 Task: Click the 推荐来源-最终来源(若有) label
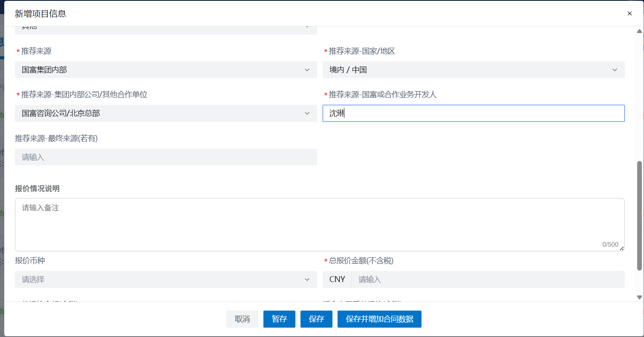(x=56, y=138)
